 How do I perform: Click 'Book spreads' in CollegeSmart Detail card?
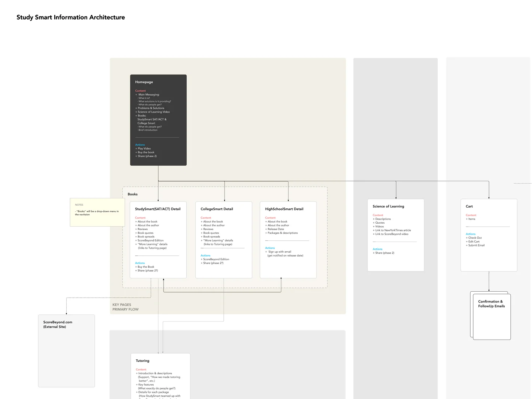[212, 237]
